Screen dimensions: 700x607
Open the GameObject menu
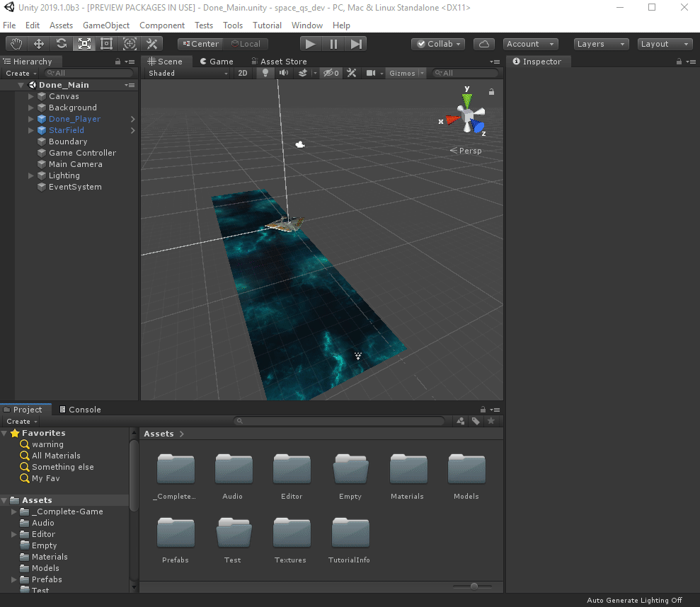pyautogui.click(x=105, y=25)
